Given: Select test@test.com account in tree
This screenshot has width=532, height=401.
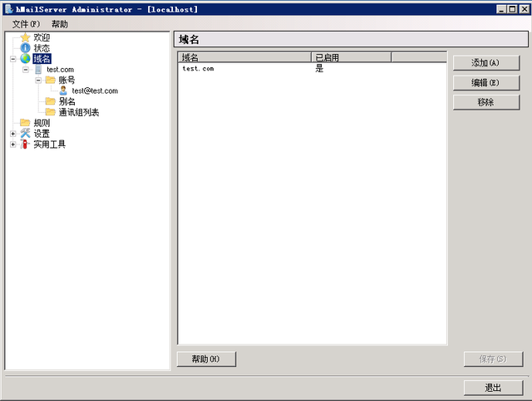Looking at the screenshot, I should 95,90.
